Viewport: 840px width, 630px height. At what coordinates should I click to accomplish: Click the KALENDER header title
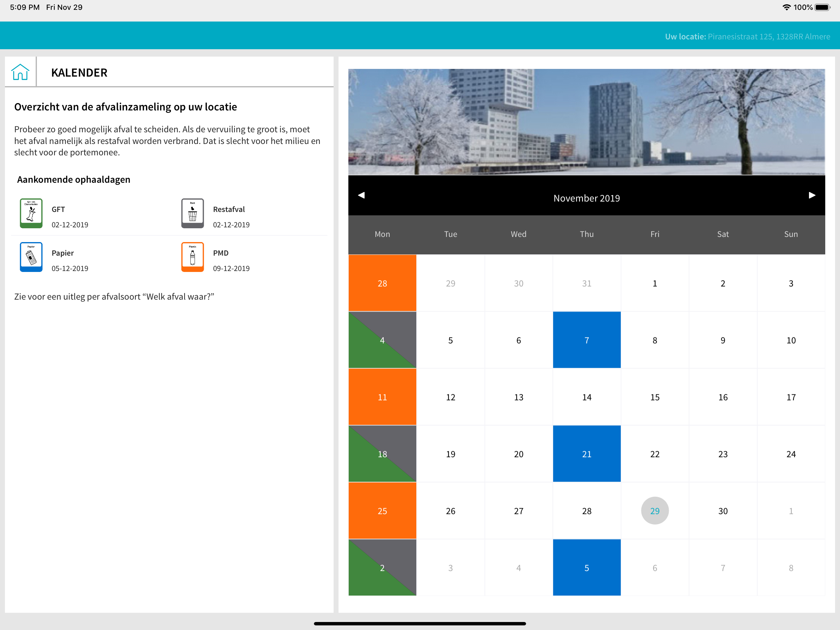point(79,73)
